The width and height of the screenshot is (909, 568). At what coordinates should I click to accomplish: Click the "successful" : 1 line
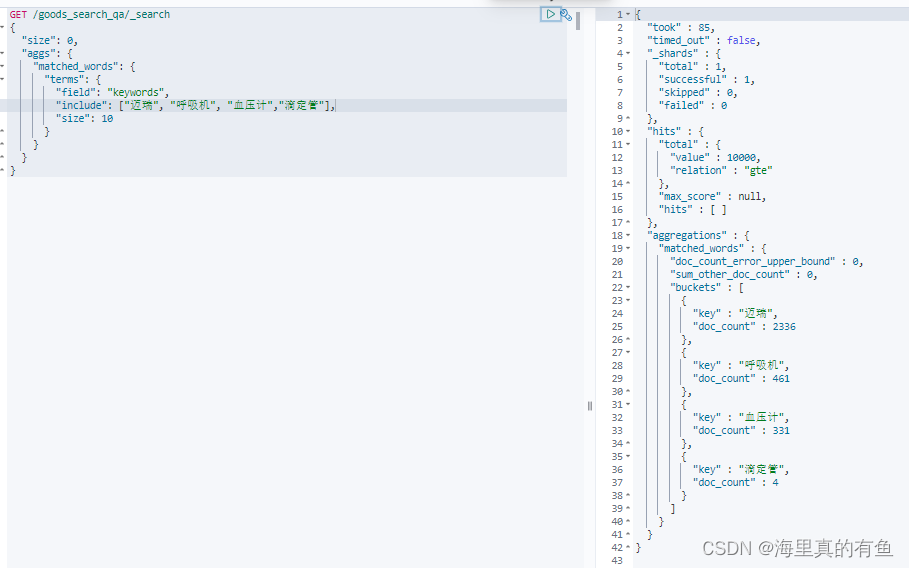[707, 79]
